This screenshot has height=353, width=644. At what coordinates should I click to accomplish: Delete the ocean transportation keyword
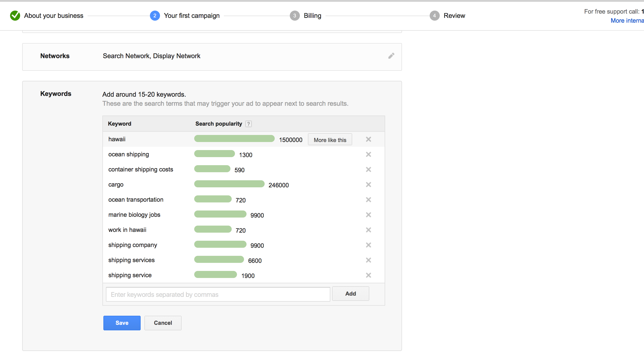pyautogui.click(x=368, y=200)
